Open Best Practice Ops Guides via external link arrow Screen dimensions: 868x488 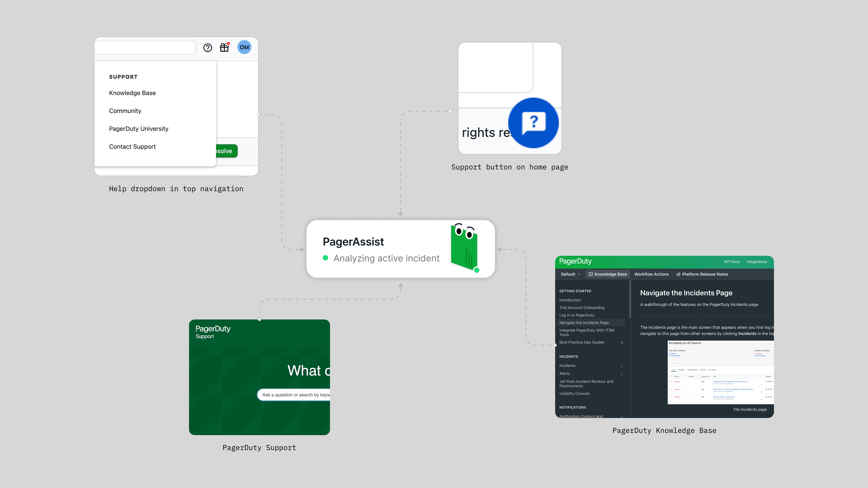pyautogui.click(x=622, y=343)
